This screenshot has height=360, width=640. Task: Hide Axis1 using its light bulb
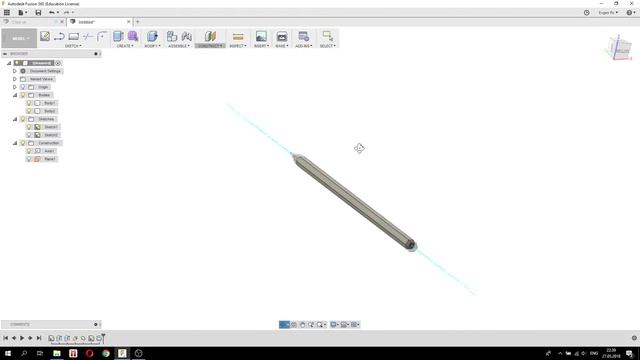[29, 151]
